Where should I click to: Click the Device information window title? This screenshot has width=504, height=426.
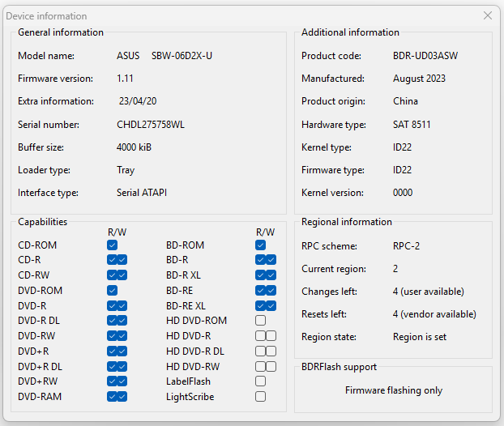(x=46, y=16)
